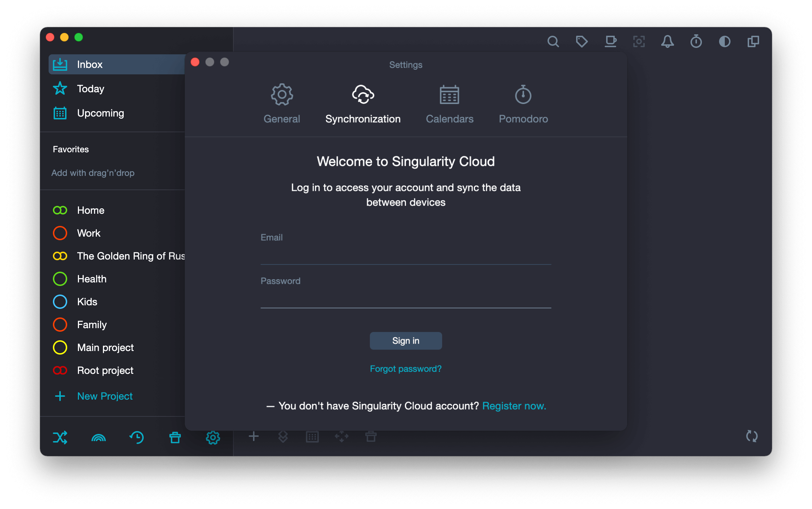The width and height of the screenshot is (812, 509).
Task: Click the coffee cup icon in top toolbar
Action: point(610,41)
